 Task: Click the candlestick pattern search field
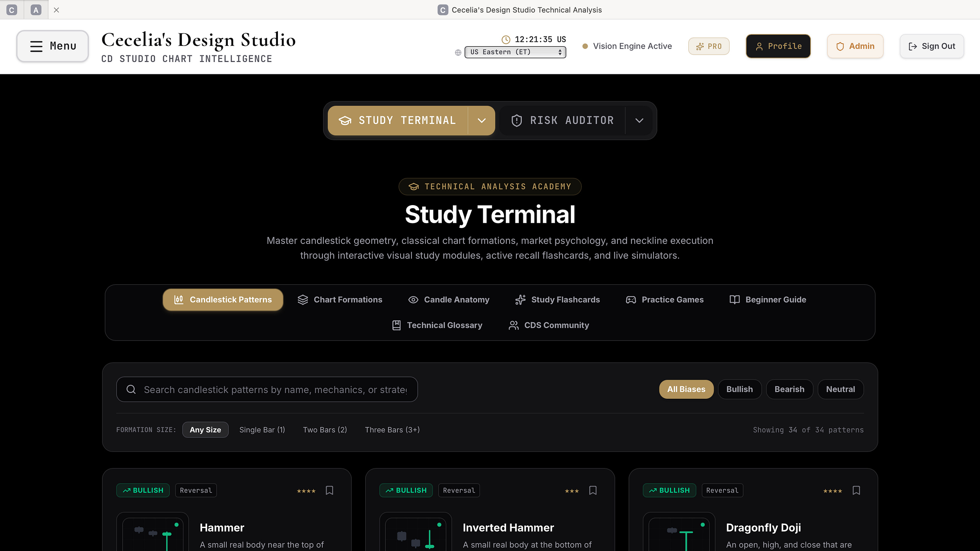(x=267, y=390)
